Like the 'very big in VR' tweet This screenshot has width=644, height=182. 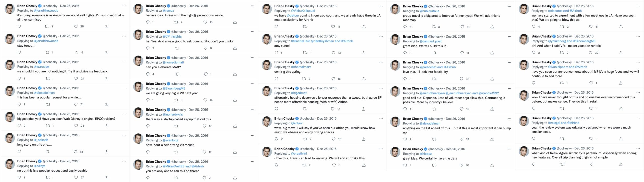[x=205, y=100]
